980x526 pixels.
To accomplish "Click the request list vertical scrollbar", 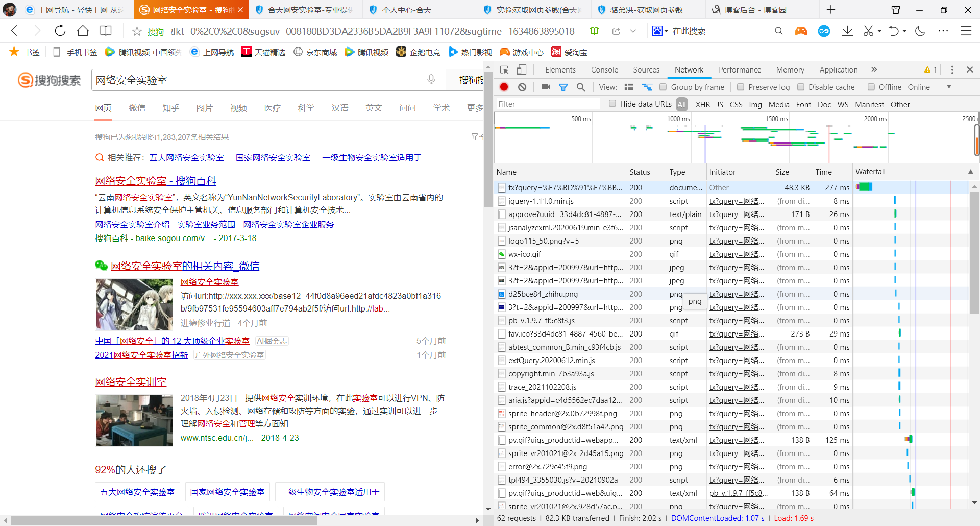I will [x=974, y=253].
